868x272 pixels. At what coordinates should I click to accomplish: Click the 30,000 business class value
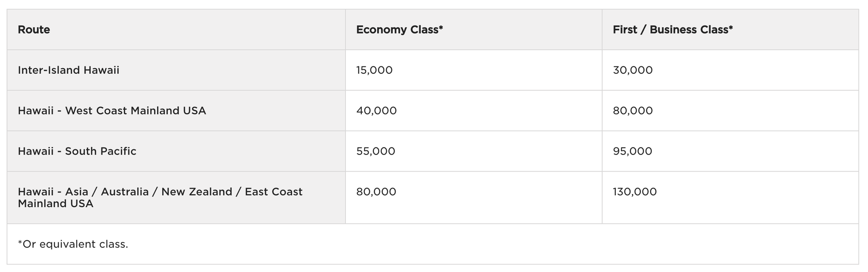pyautogui.click(x=633, y=70)
